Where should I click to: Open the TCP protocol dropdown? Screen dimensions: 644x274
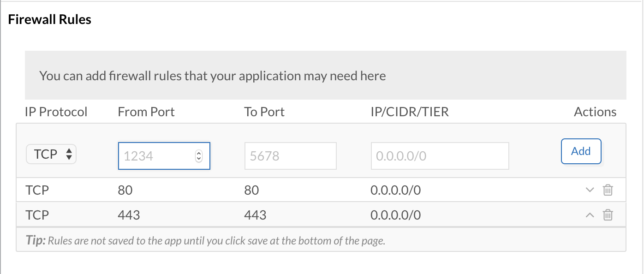click(51, 155)
